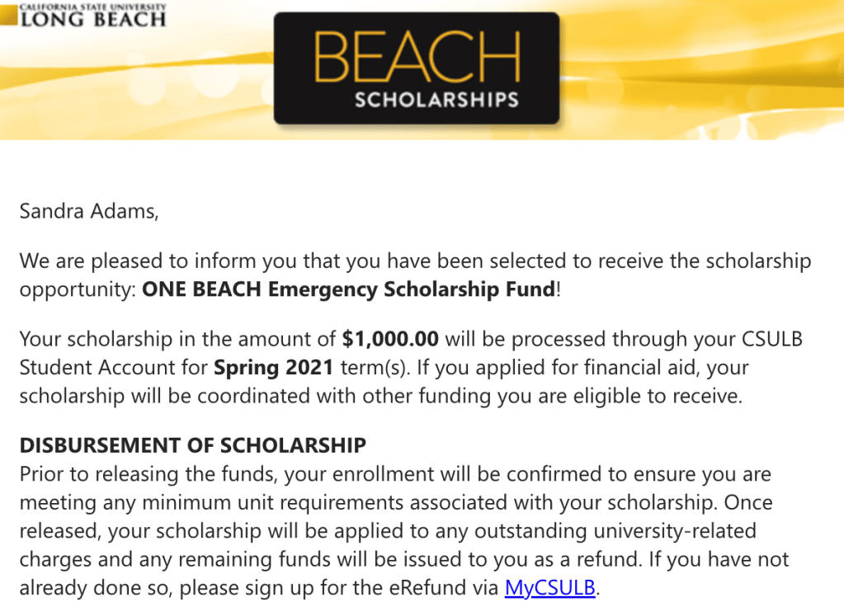Click the greeting "Sandra Adams,"
Viewport: 844px width, 616px height.
pos(88,211)
